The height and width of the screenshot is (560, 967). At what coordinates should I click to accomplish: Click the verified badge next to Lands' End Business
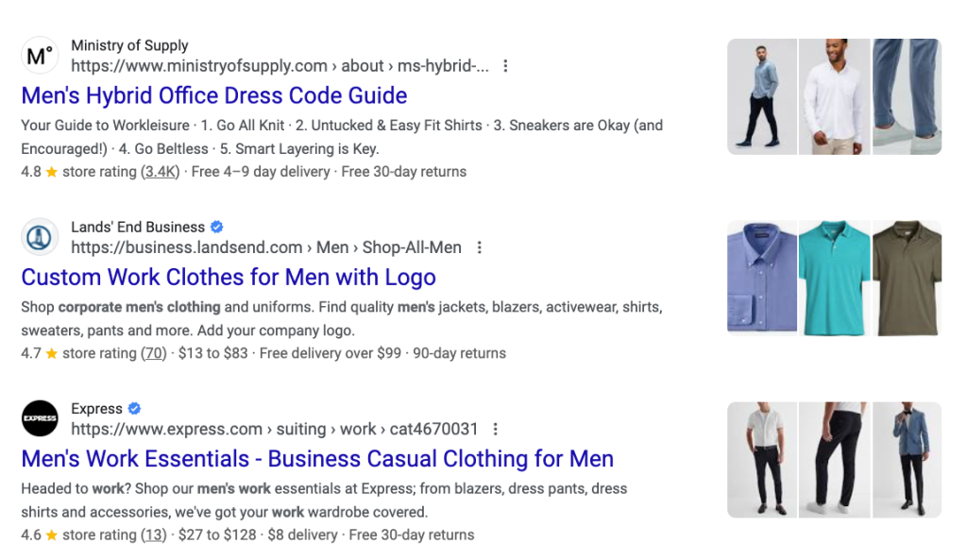click(217, 227)
